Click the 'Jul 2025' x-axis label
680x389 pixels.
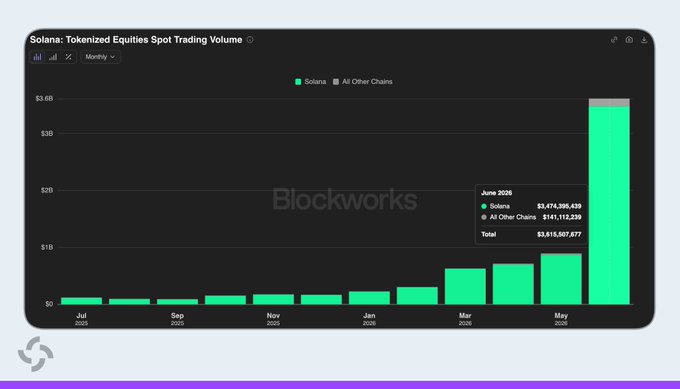(82, 319)
